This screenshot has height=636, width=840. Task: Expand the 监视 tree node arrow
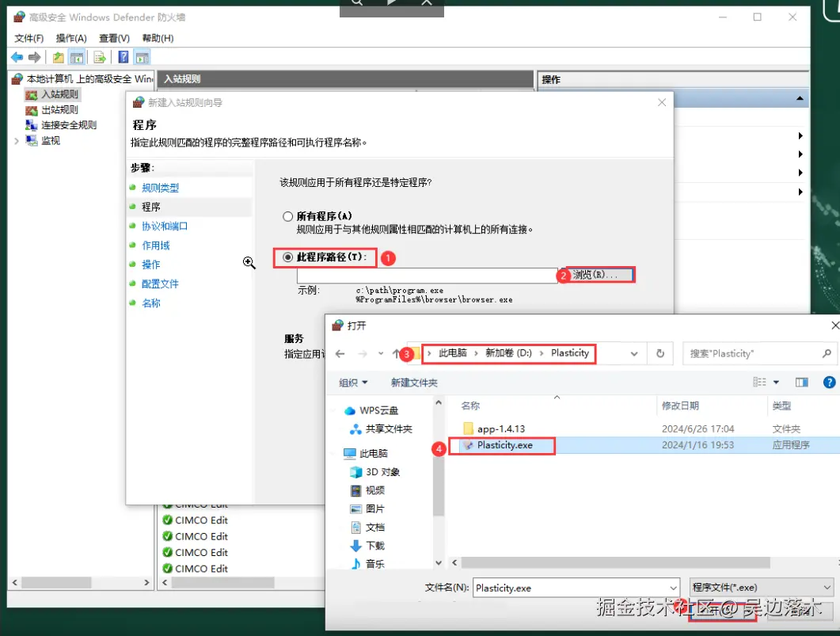[17, 141]
